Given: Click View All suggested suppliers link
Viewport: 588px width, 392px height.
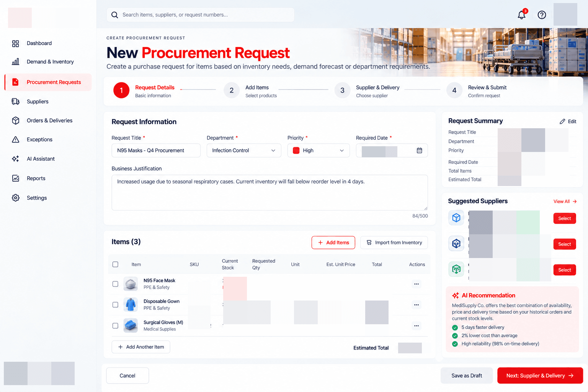Looking at the screenshot, I should pos(565,201).
